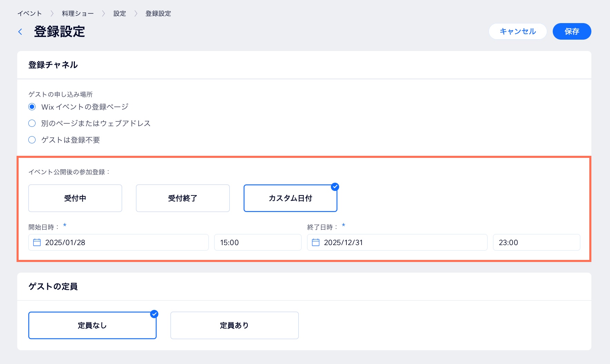Open the end time field 23:00

pyautogui.click(x=537, y=242)
